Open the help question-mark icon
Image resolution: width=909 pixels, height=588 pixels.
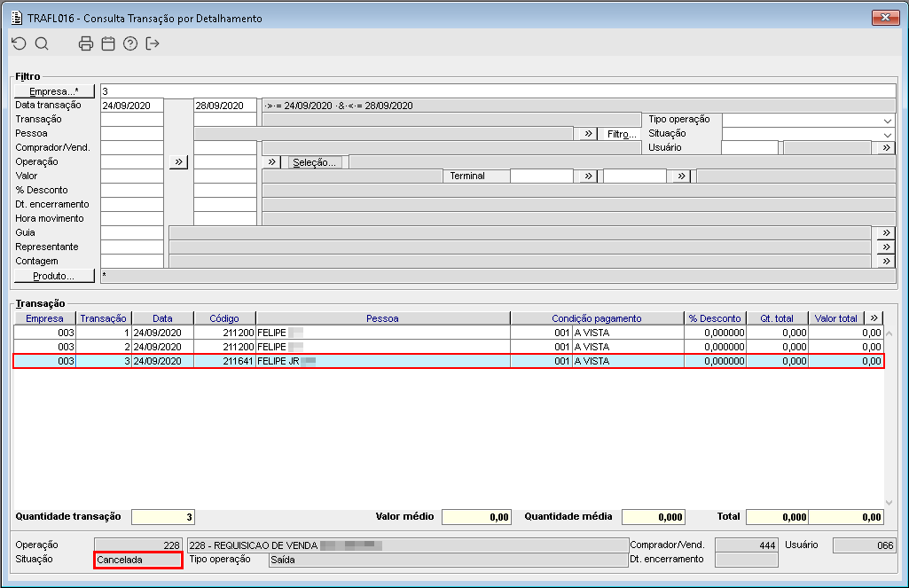pos(130,43)
